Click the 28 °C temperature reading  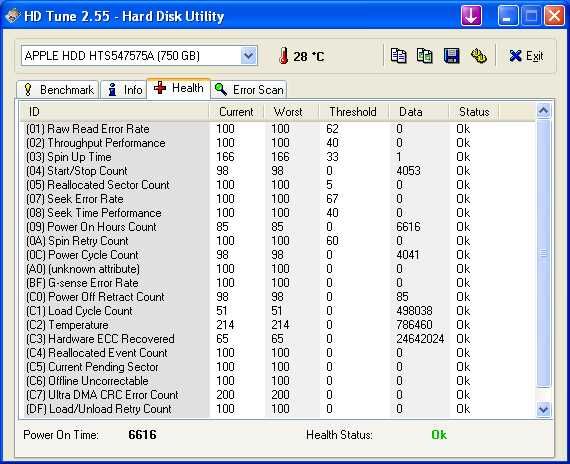click(x=309, y=56)
